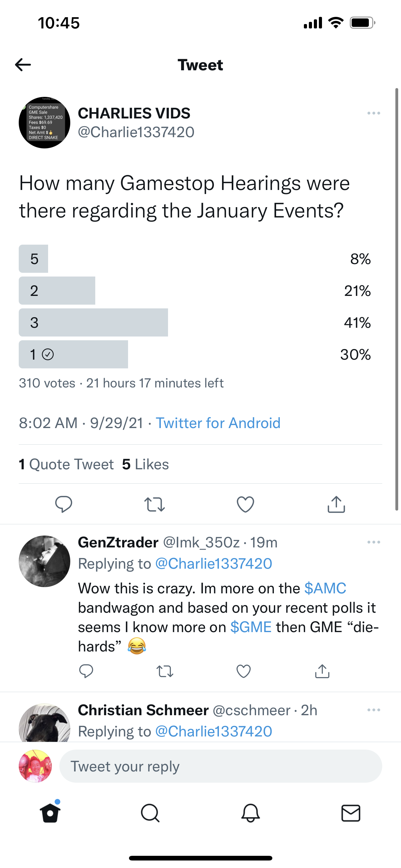401x868 pixels.
Task: Go to the Home tab
Action: [x=50, y=813]
